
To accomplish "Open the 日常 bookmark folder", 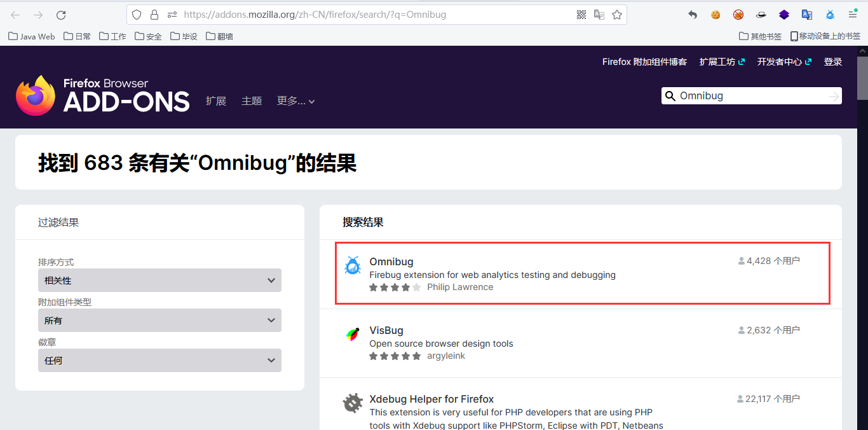I will pyautogui.click(x=78, y=36).
